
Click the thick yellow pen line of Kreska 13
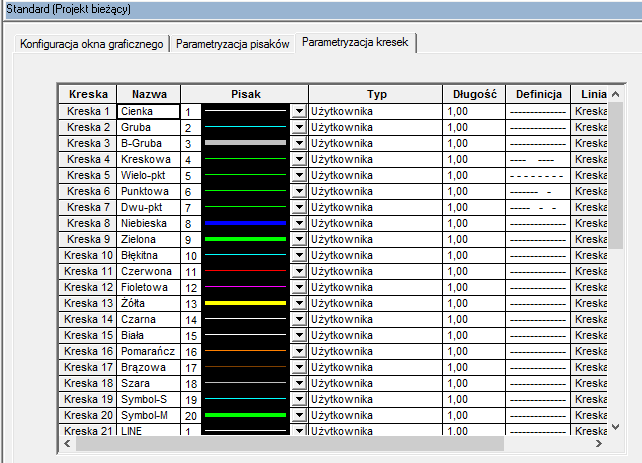(245, 303)
